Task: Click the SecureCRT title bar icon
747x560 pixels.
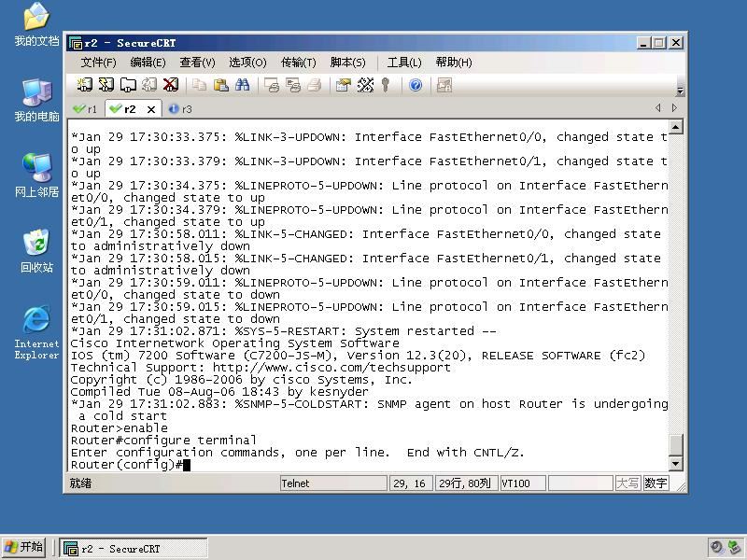Action: coord(76,43)
